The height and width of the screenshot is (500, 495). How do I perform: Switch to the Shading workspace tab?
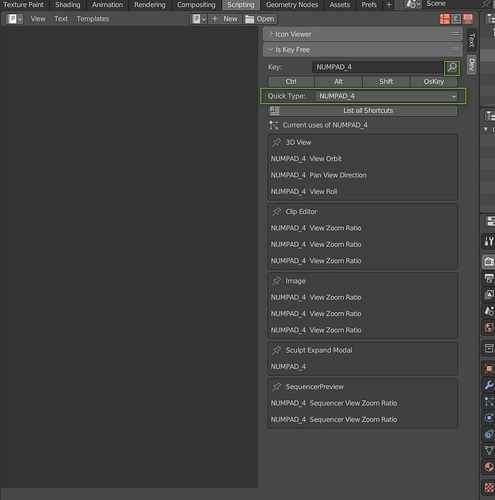pos(68,5)
